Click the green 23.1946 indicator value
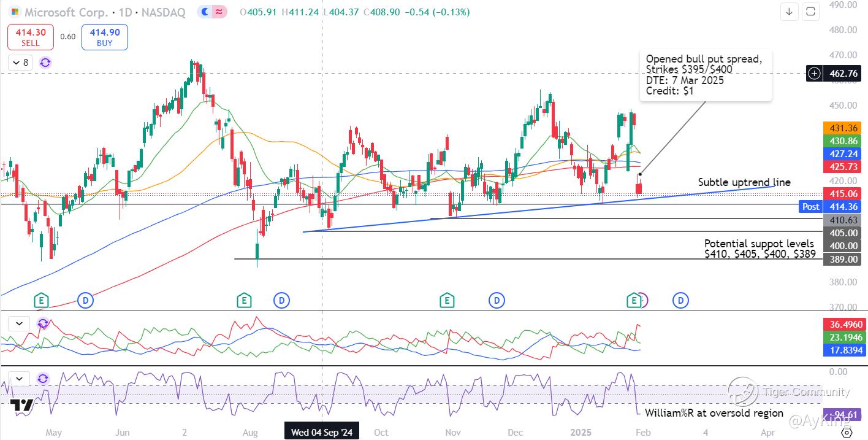Viewport: 868px width, 440px height. 845,338
